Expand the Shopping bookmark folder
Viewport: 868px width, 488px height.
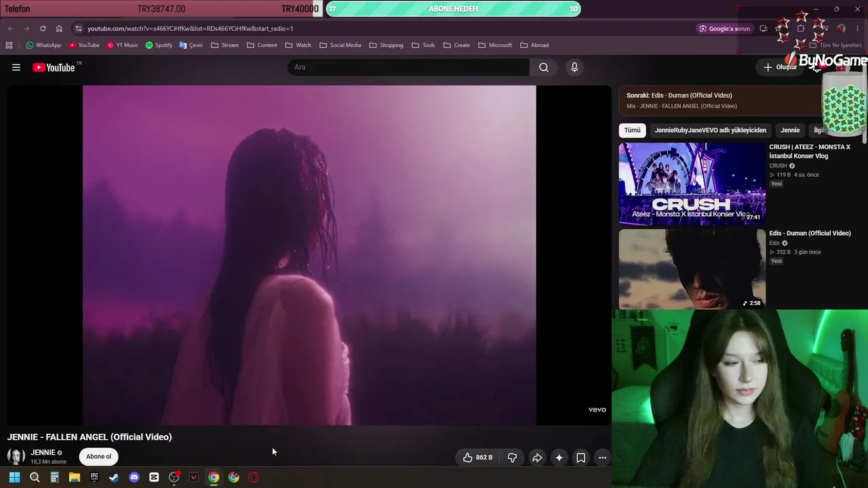click(387, 45)
